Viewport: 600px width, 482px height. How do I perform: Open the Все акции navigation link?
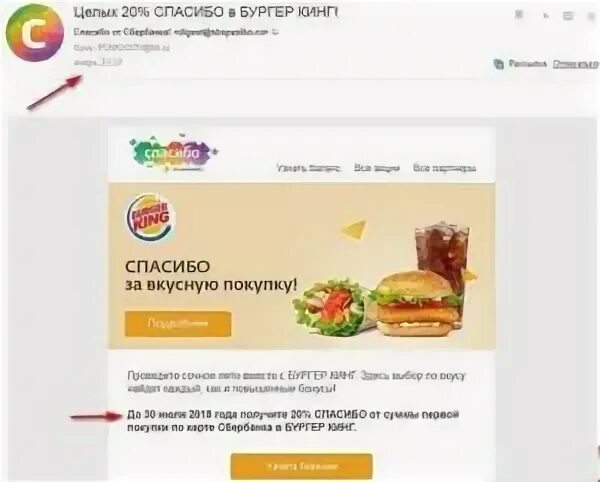[377, 168]
